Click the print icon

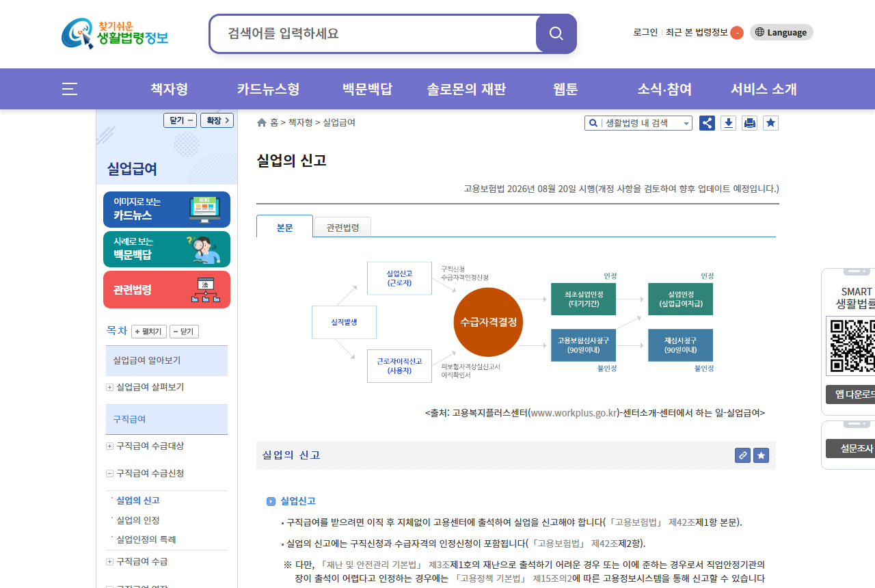click(x=750, y=123)
